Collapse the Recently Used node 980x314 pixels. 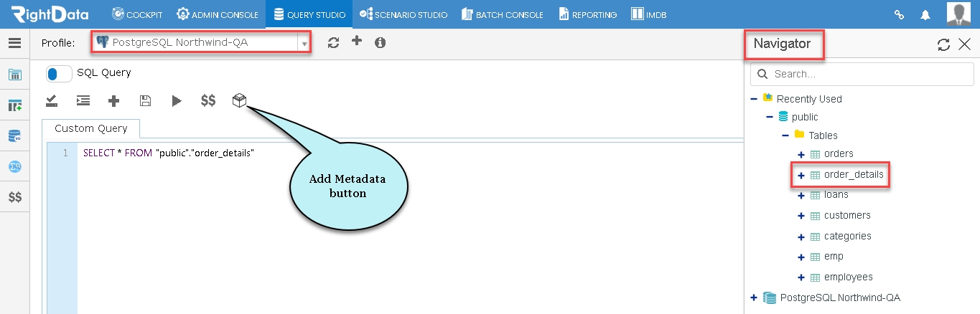point(754,99)
